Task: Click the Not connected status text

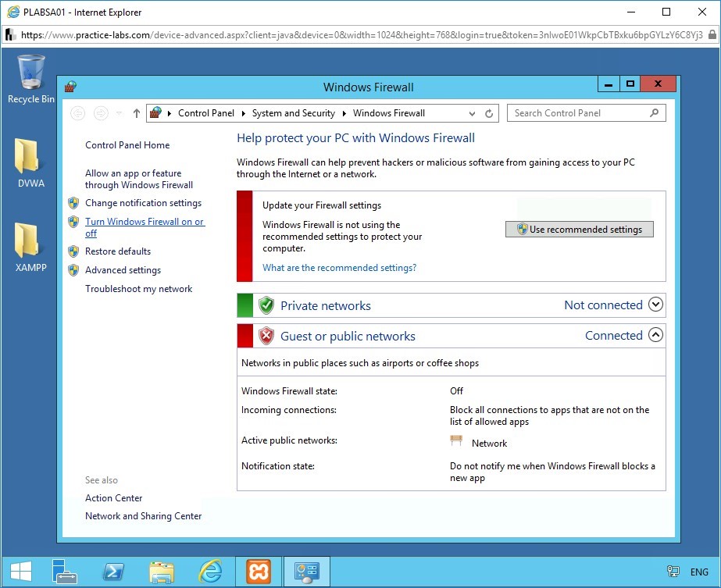Action: [603, 305]
